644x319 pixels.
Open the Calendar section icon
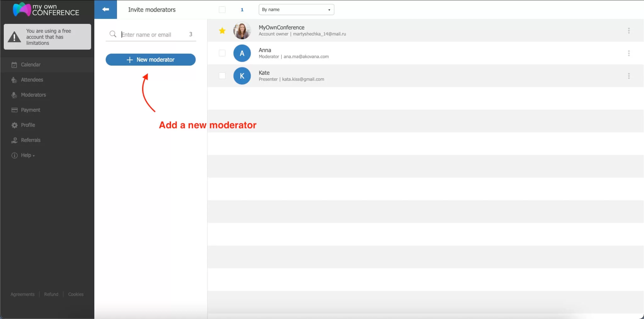point(14,64)
